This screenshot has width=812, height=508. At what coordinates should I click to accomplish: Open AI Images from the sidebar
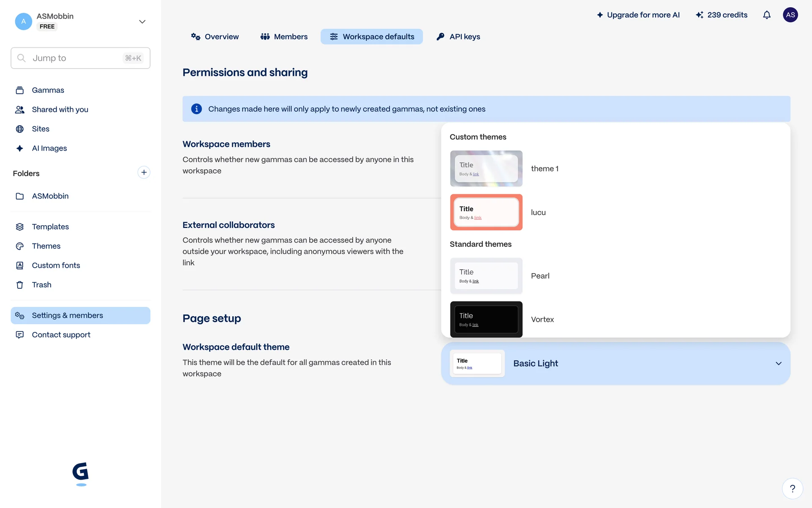click(x=49, y=148)
